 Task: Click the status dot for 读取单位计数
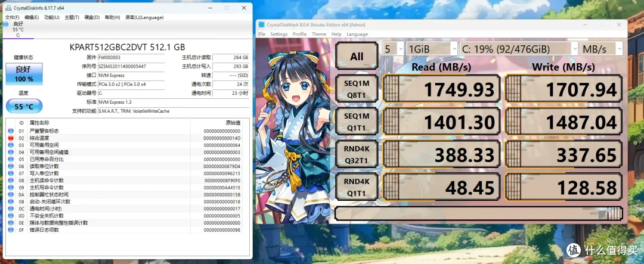coord(11,166)
